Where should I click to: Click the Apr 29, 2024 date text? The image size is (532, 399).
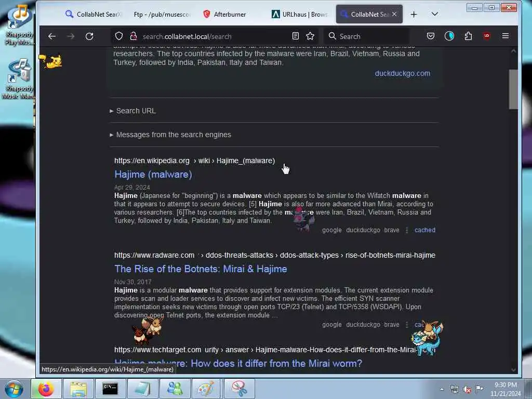point(132,187)
